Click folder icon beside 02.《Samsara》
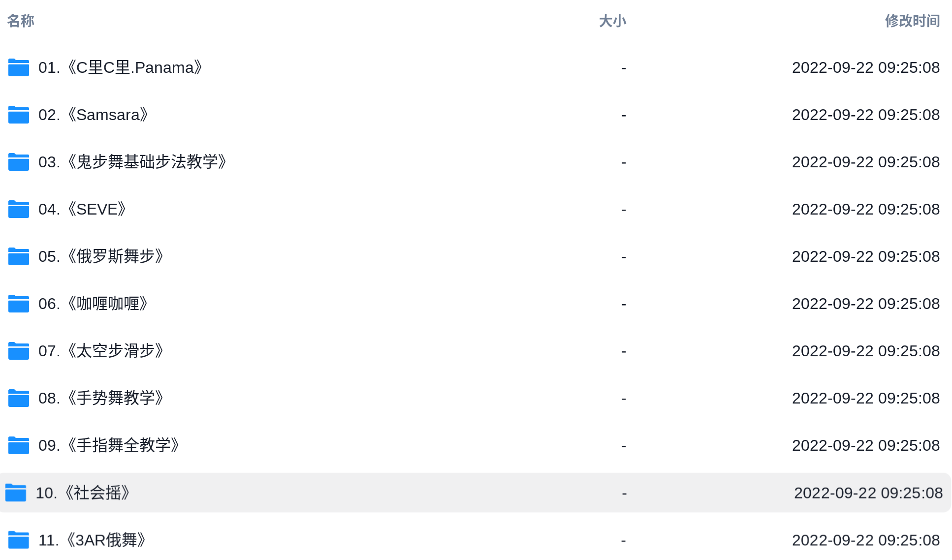The height and width of the screenshot is (560, 952). point(19,115)
